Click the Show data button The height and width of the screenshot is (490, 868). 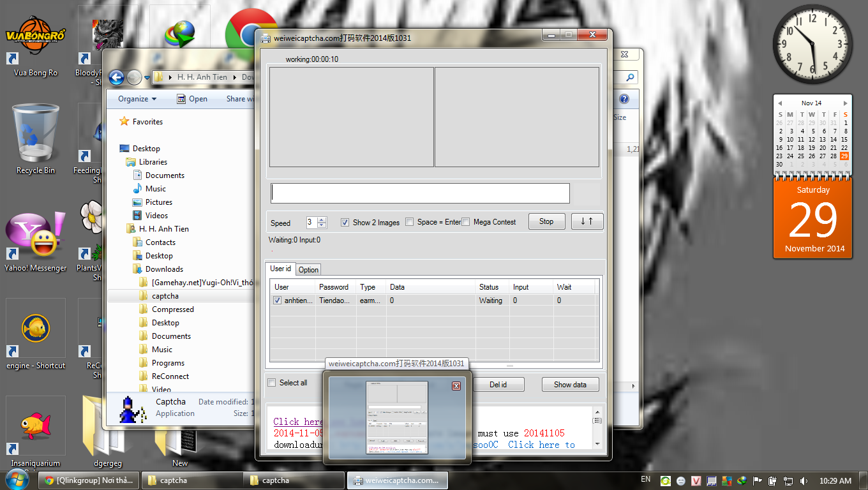[570, 385]
